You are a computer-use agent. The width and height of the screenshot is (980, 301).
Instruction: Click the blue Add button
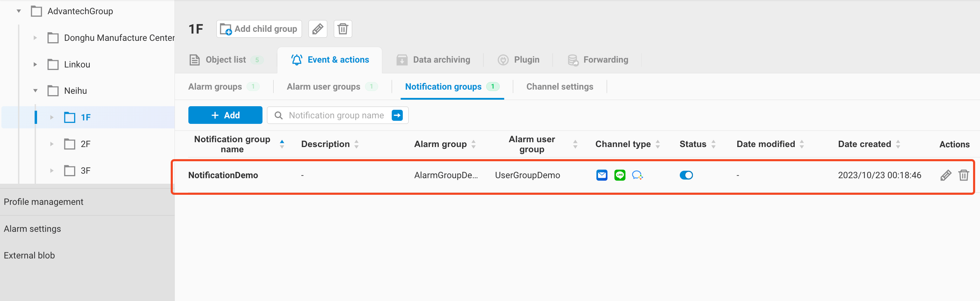225,115
